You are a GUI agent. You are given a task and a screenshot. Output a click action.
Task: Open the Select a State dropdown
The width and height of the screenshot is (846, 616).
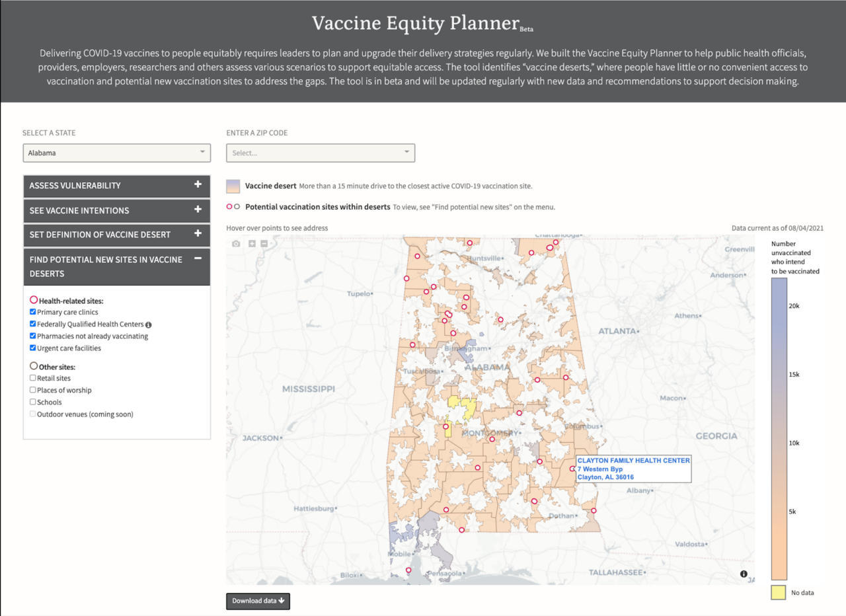coord(116,153)
